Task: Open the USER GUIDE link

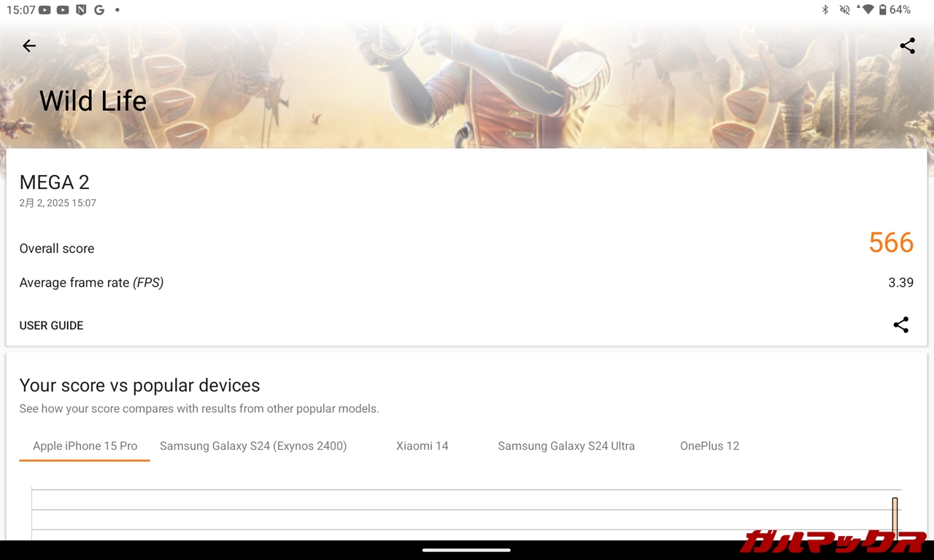Action: click(51, 325)
